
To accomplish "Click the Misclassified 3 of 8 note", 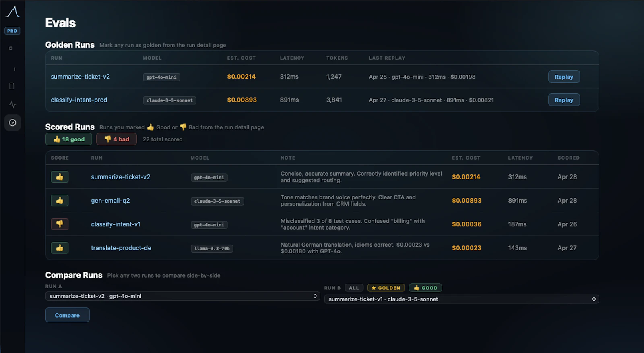I will point(353,224).
